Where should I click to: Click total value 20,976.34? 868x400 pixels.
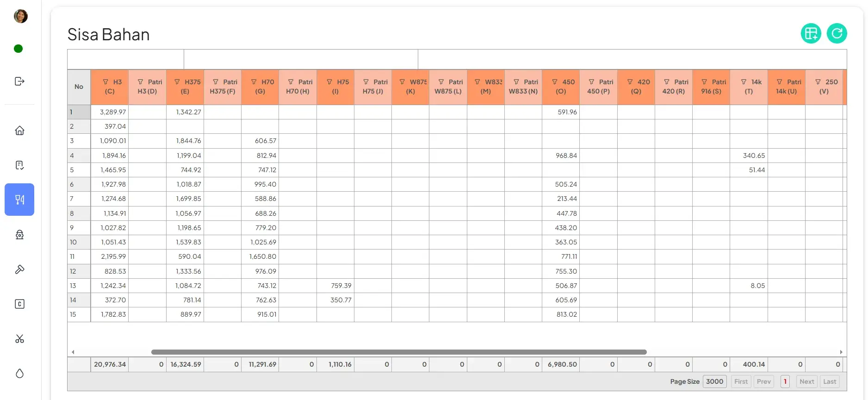pos(110,364)
